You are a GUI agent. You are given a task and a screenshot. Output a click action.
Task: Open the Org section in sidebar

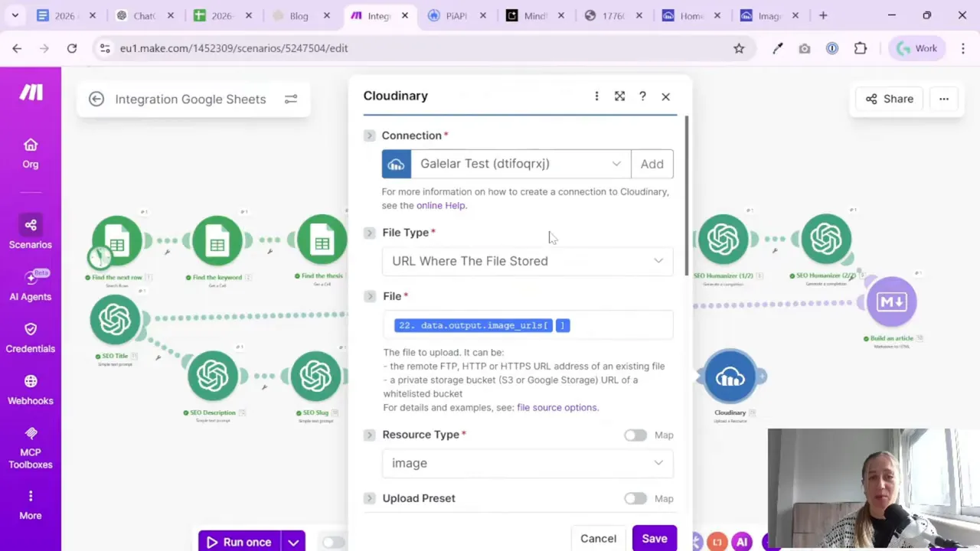(31, 153)
